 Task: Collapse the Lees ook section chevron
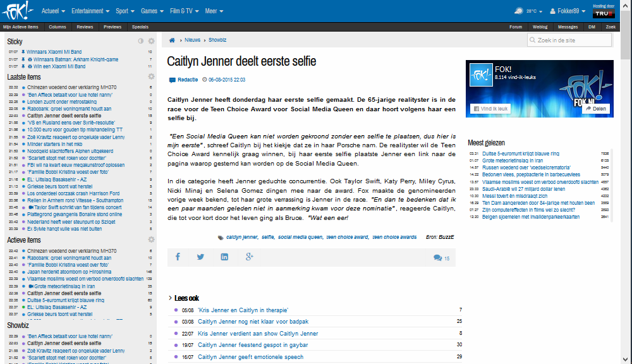pyautogui.click(x=170, y=298)
